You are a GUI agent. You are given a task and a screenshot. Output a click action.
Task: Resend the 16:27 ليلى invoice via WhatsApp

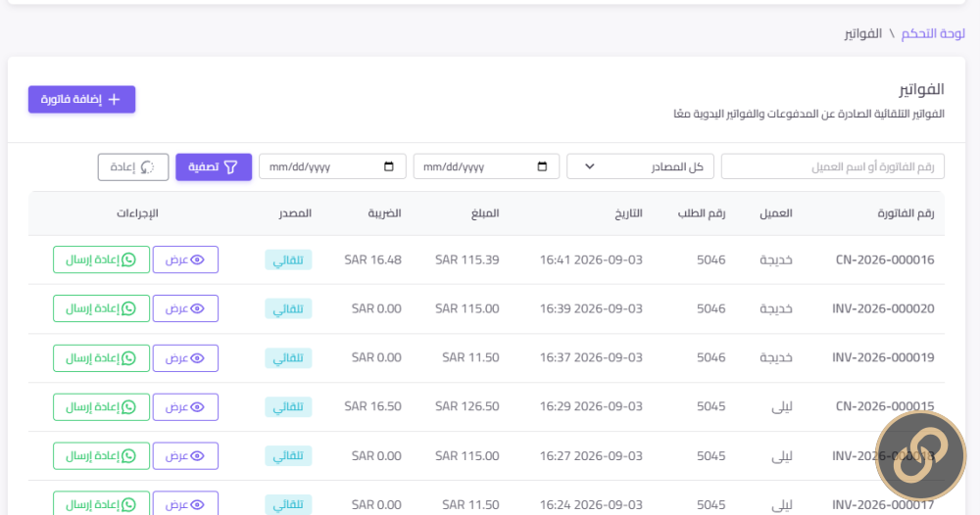pyautogui.click(x=101, y=455)
